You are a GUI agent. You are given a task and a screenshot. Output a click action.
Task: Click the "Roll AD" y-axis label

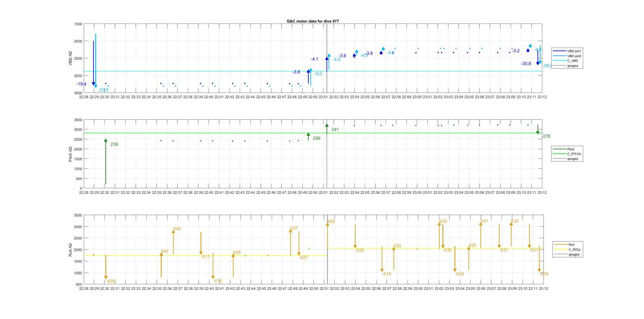[70, 249]
